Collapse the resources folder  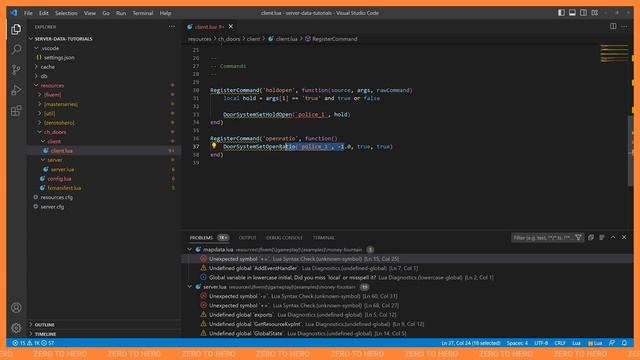coord(52,85)
